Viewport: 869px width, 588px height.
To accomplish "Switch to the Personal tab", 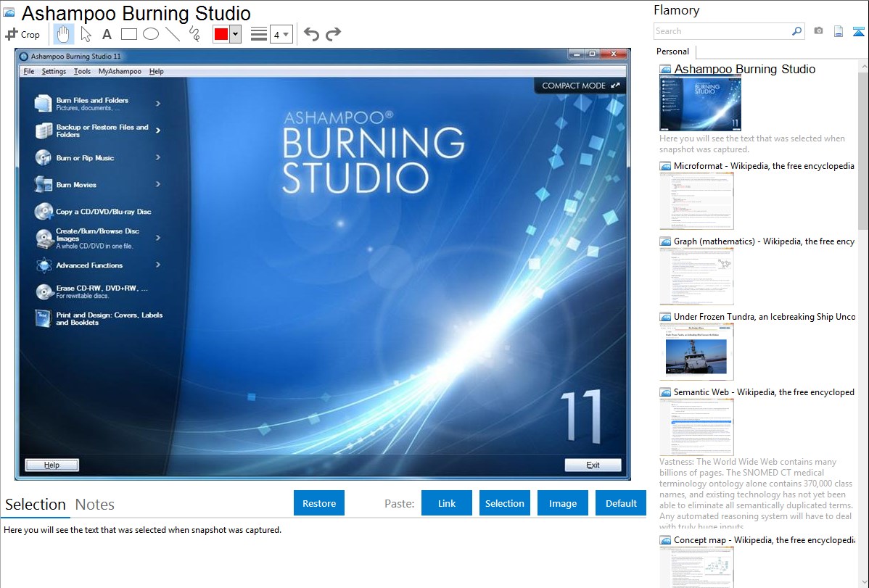I will click(x=672, y=51).
